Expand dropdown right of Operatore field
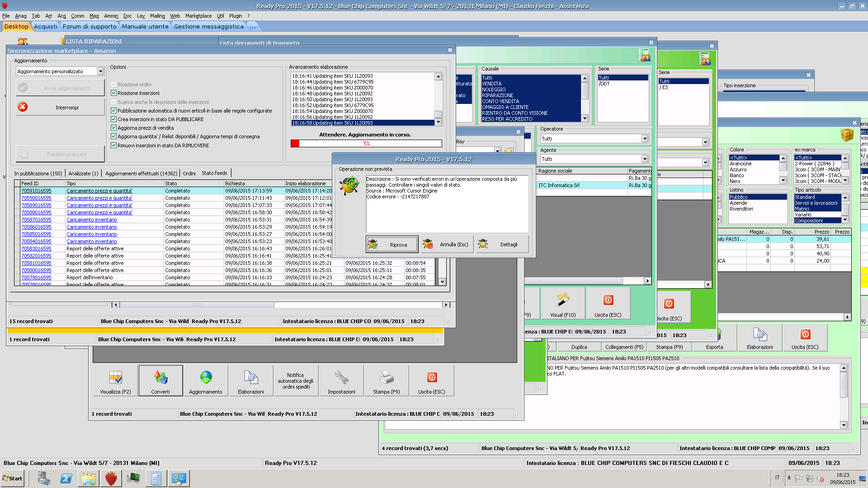Image resolution: width=868 pixels, height=488 pixels. pyautogui.click(x=705, y=142)
